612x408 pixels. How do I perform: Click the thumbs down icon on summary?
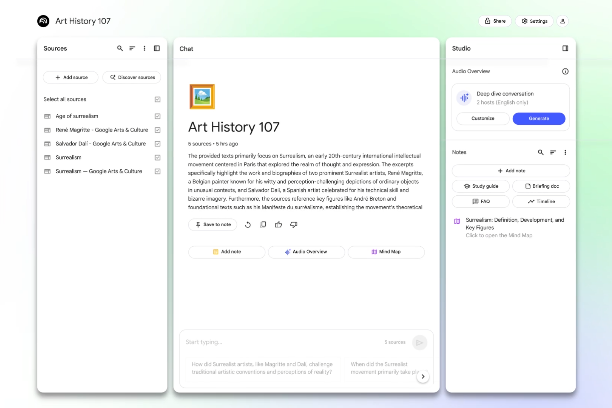click(294, 225)
